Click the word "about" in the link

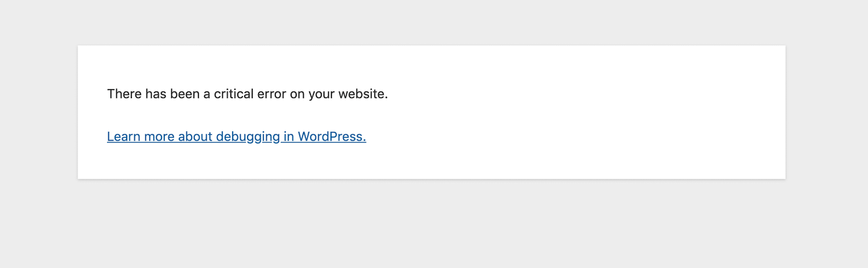[195, 137]
